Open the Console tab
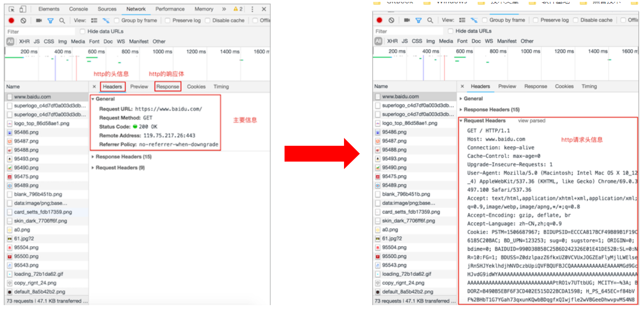Screen dimensions: 644x310 tap(78, 9)
